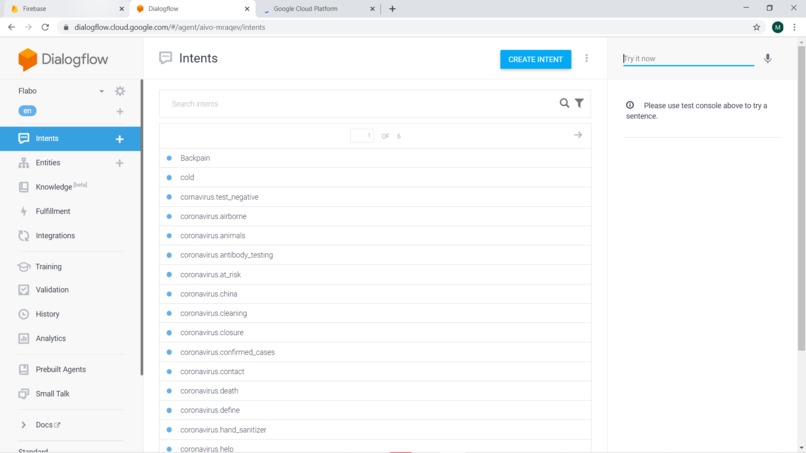This screenshot has height=453, width=806.
Task: Open coronavirus.contact intent
Action: [x=375, y=371]
